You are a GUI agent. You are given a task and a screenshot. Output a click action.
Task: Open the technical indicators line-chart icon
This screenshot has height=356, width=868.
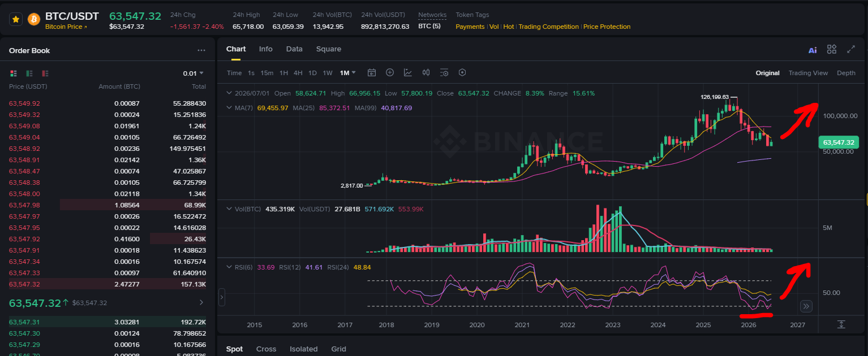[x=408, y=72]
